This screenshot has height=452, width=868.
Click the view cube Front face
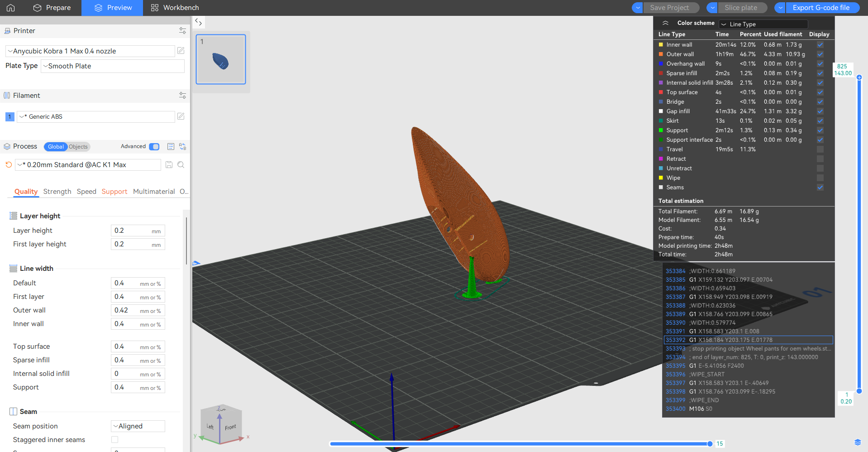(x=230, y=427)
